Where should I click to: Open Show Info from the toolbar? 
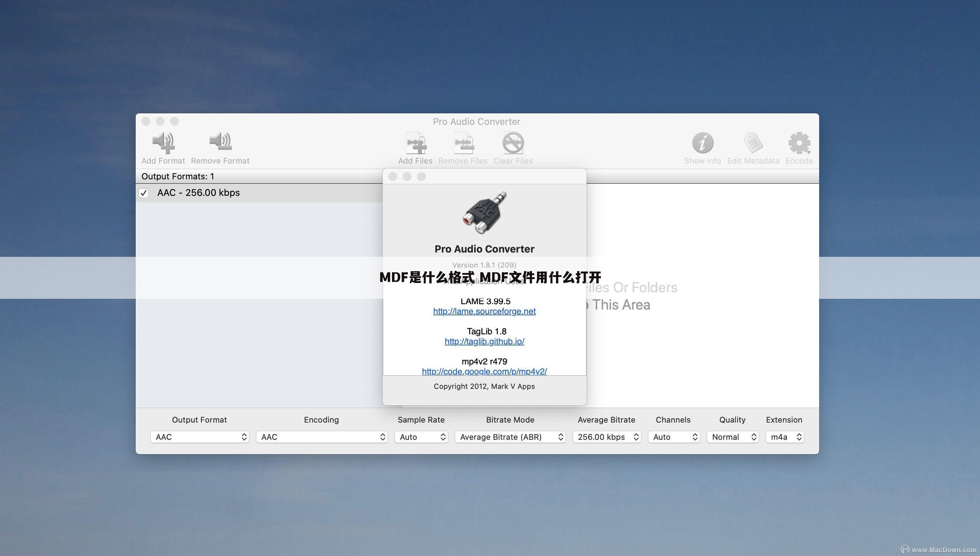tap(703, 142)
